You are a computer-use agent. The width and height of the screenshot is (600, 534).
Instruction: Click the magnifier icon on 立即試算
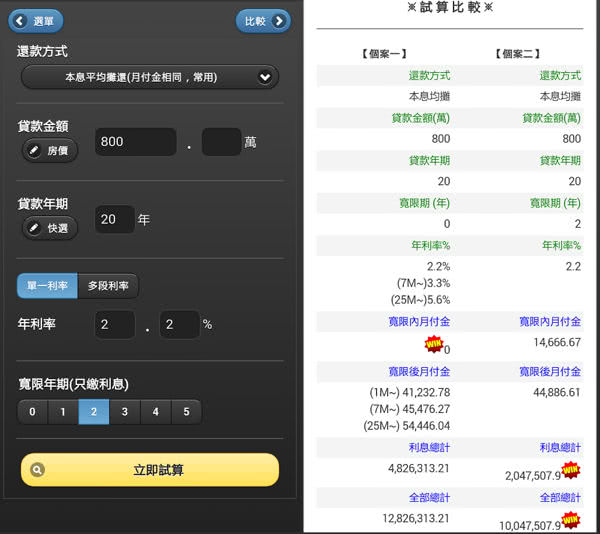point(38,470)
